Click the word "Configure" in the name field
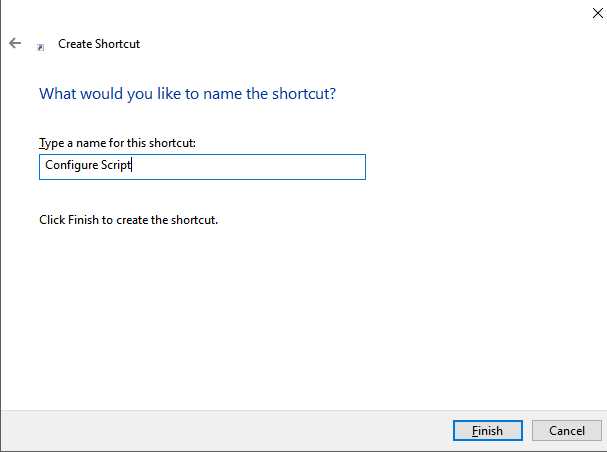 71,167
